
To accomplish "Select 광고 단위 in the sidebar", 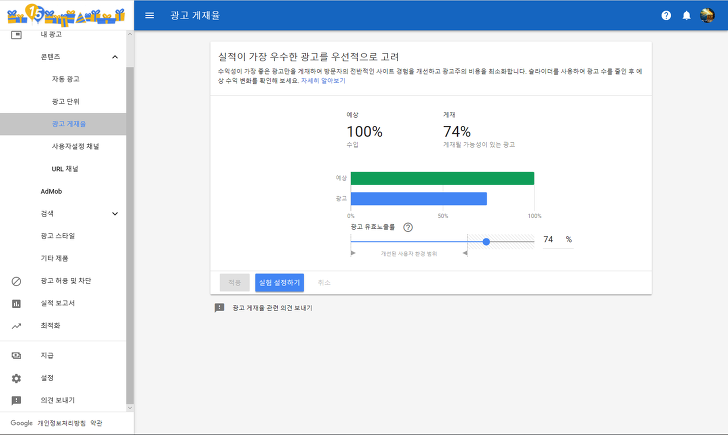I will coord(65,102).
